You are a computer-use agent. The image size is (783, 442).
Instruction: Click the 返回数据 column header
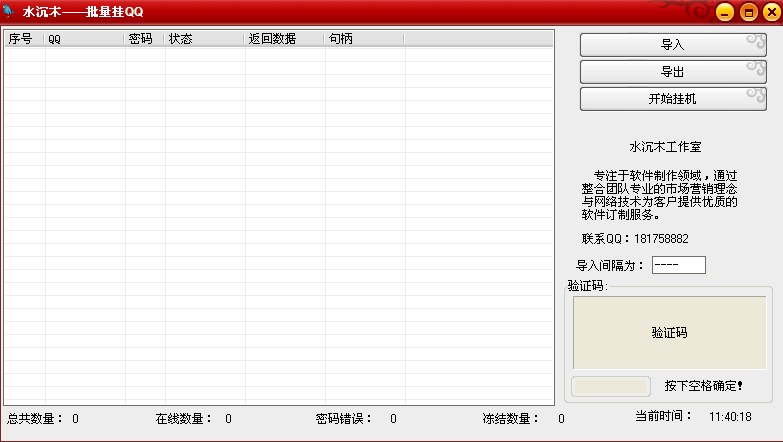(x=284, y=39)
